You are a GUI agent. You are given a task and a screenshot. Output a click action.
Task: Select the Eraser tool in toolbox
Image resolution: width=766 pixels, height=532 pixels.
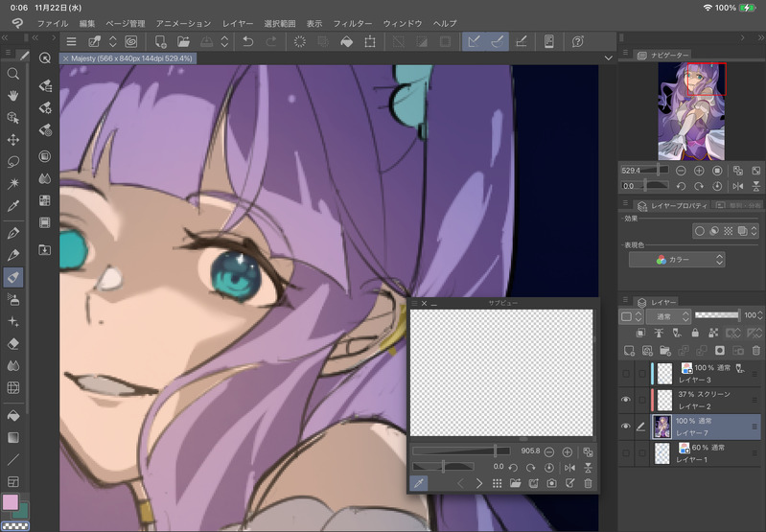[13, 343]
